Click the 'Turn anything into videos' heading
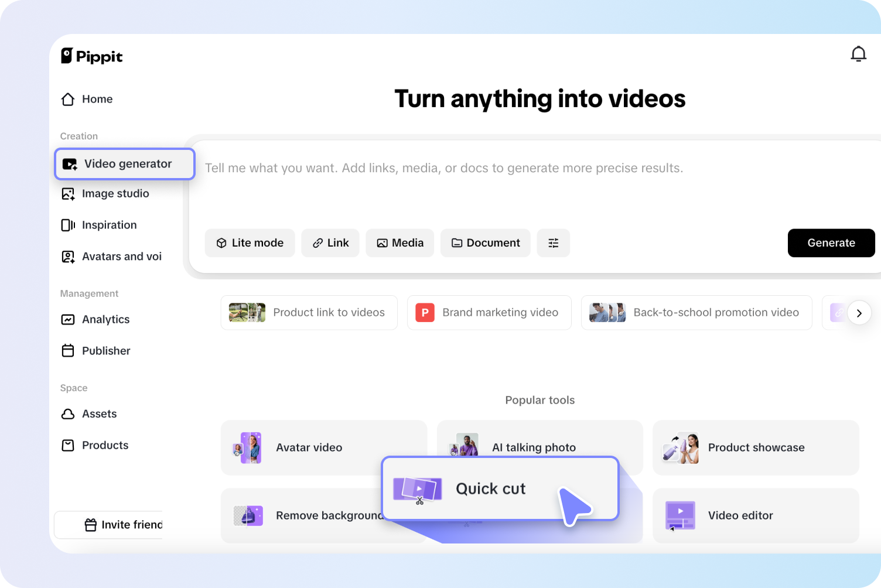The width and height of the screenshot is (881, 588). pyautogui.click(x=540, y=99)
